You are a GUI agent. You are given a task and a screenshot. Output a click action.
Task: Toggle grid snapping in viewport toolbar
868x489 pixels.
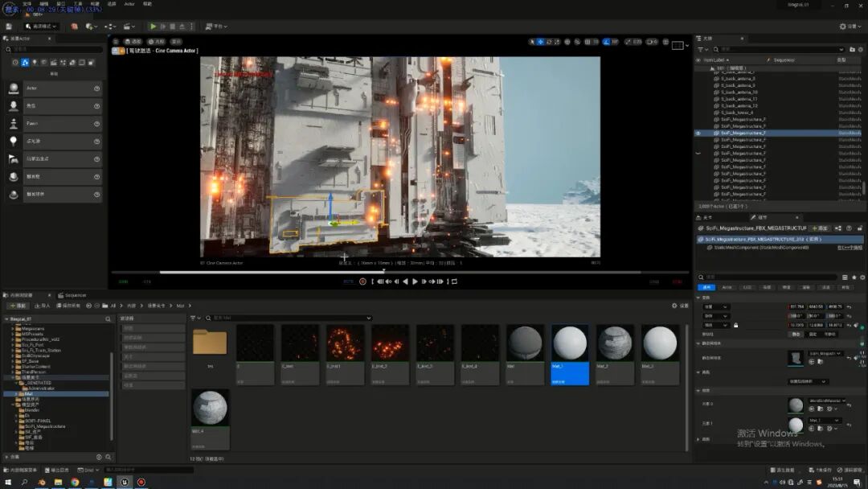click(x=588, y=42)
